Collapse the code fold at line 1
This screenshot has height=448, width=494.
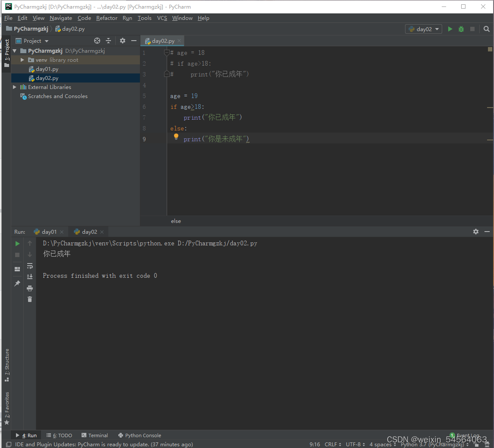[x=167, y=53]
